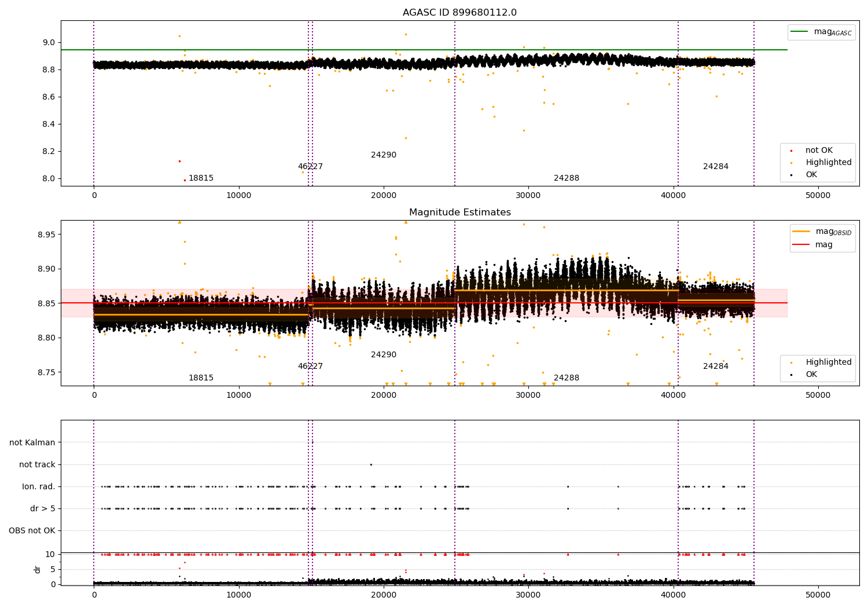
Task: Click the obsid label 24284 in the top plot
Action: point(716,167)
